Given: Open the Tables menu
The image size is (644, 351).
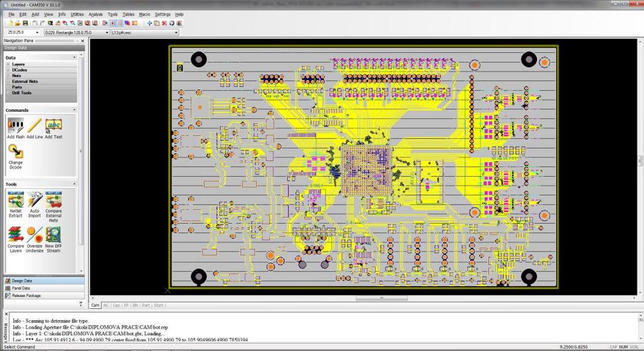Looking at the screenshot, I should (x=128, y=14).
